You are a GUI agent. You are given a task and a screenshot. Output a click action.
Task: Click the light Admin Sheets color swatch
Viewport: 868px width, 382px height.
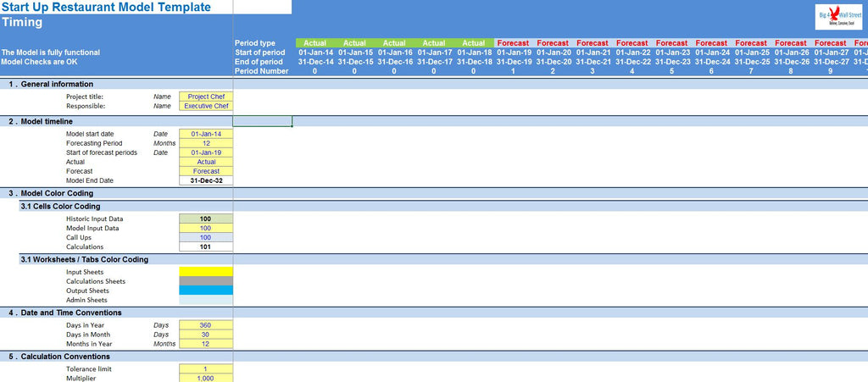click(206, 300)
